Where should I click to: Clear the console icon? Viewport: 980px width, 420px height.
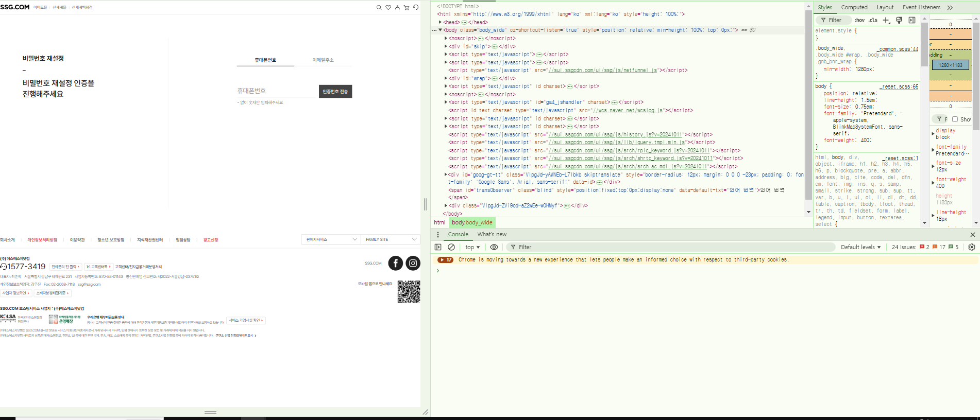coord(451,247)
